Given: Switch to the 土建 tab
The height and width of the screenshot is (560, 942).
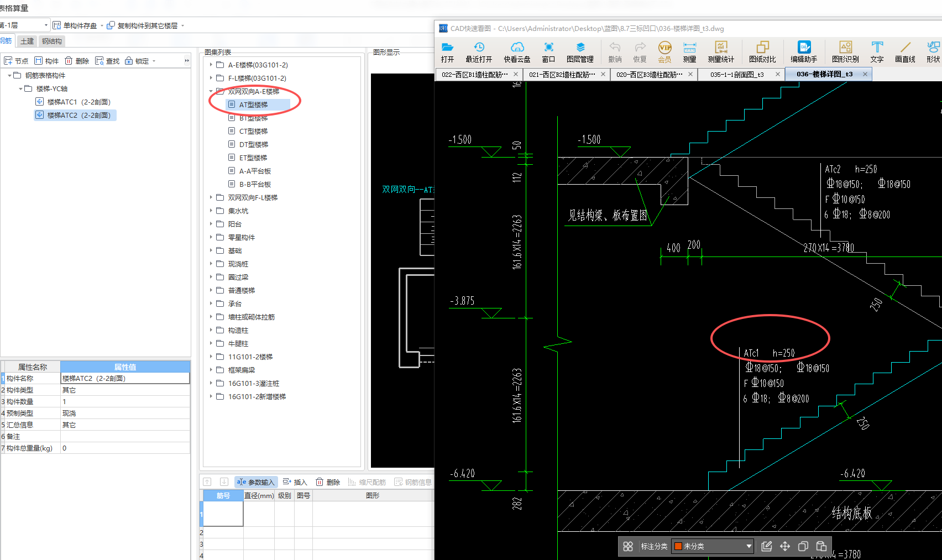Looking at the screenshot, I should 27,41.
